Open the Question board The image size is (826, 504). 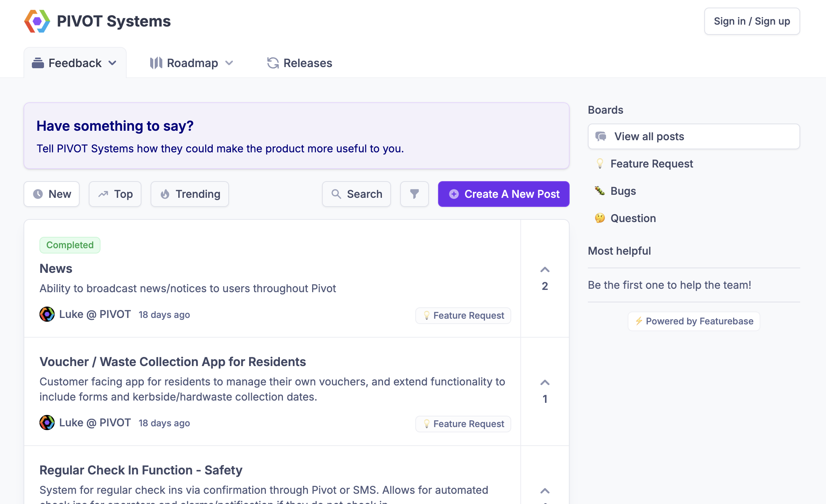point(633,218)
